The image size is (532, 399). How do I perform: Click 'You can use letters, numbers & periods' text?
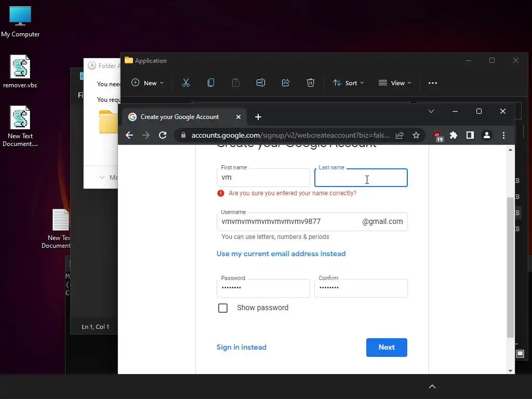point(275,237)
